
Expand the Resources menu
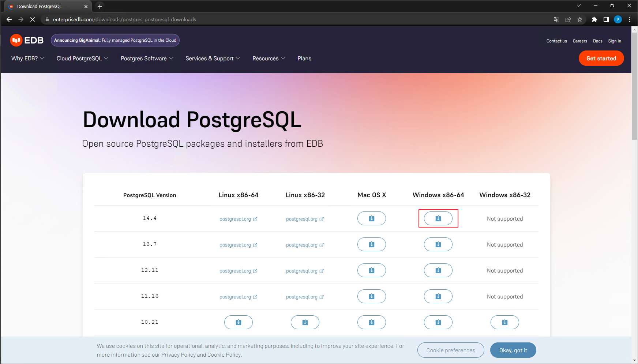point(269,59)
